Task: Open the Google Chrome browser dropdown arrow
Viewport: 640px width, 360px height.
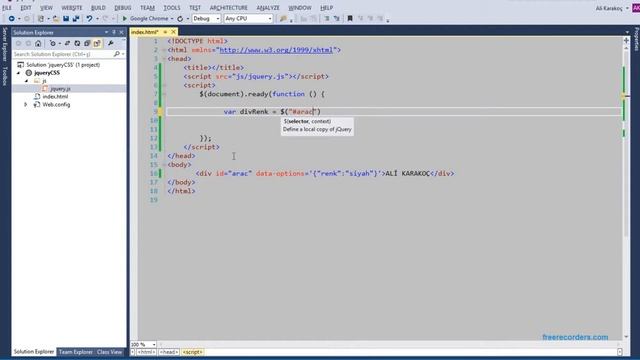Action: pos(172,19)
